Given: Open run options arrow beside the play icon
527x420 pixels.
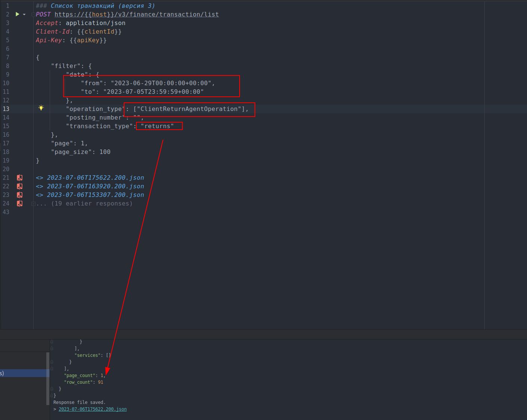Looking at the screenshot, I should [24, 15].
